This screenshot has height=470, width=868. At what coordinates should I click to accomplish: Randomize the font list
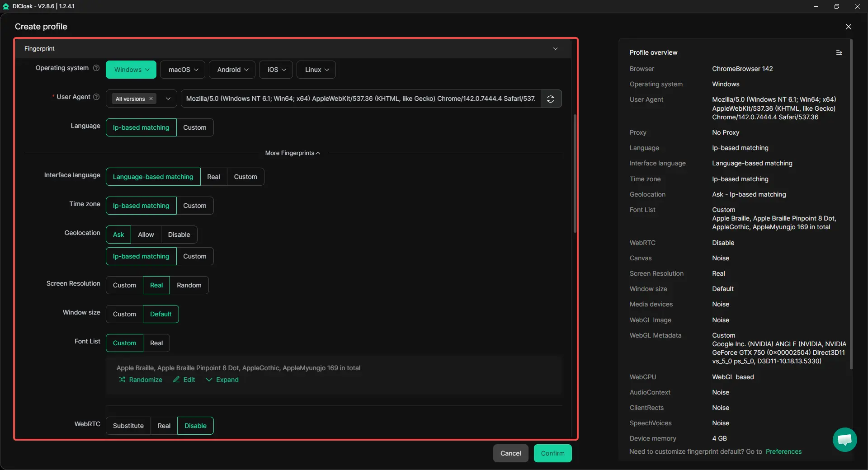(141, 380)
